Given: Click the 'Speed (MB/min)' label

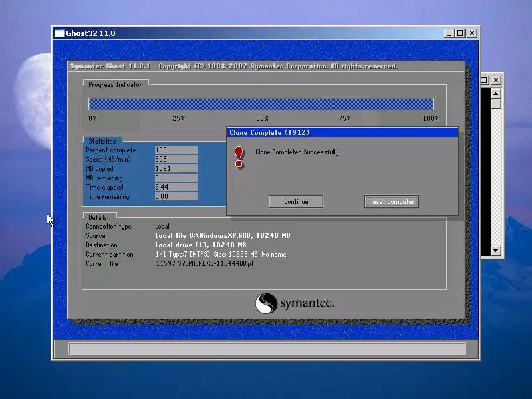Looking at the screenshot, I should (x=108, y=159).
